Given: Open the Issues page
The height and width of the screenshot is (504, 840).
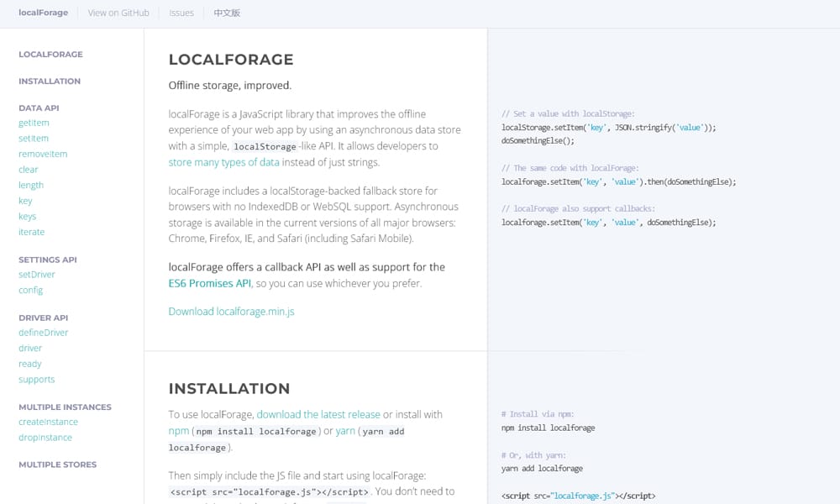Looking at the screenshot, I should tap(181, 13).
